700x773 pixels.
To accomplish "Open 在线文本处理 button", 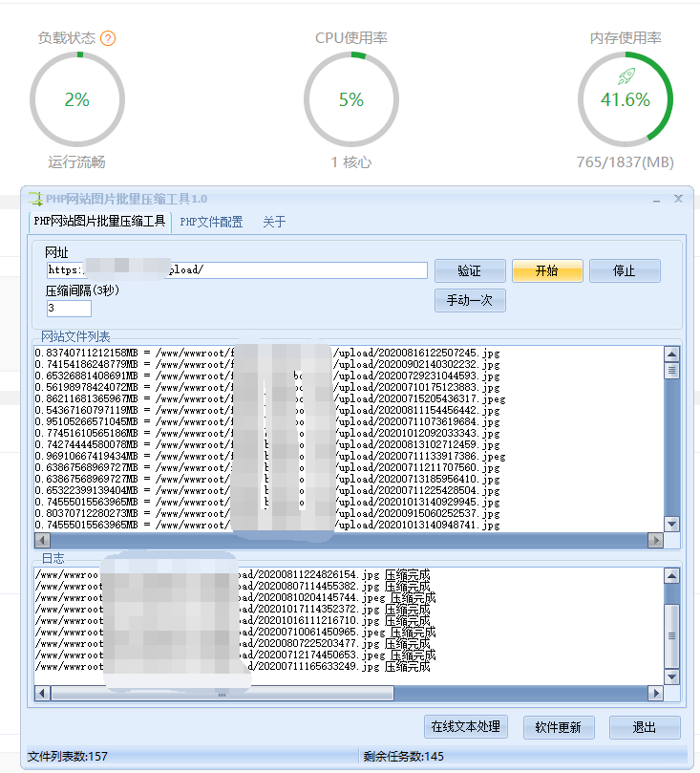I will 465,727.
